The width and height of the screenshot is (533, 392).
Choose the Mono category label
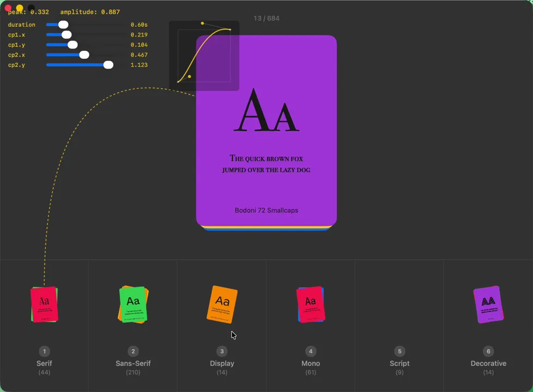(311, 363)
